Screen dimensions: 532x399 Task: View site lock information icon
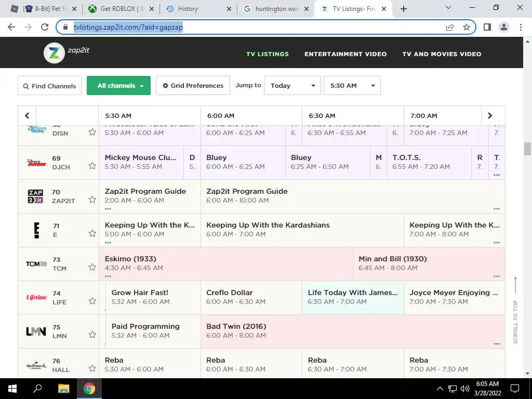pyautogui.click(x=65, y=27)
